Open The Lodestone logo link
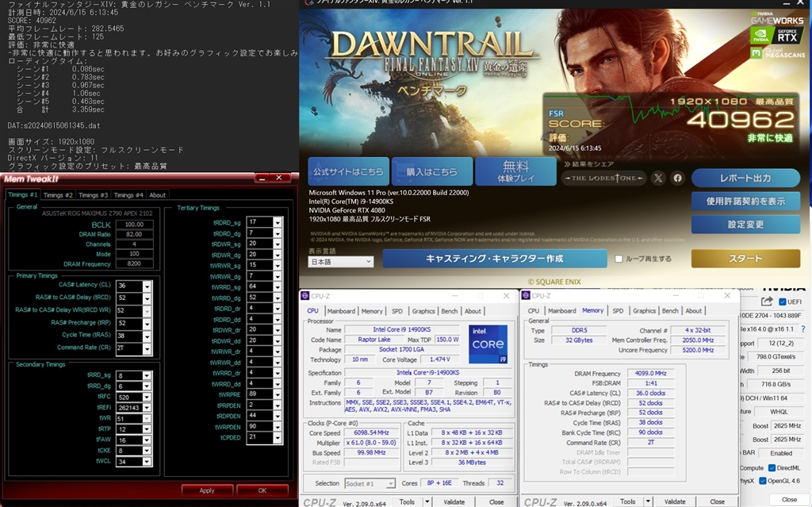Image resolution: width=812 pixels, height=507 pixels. point(603,179)
